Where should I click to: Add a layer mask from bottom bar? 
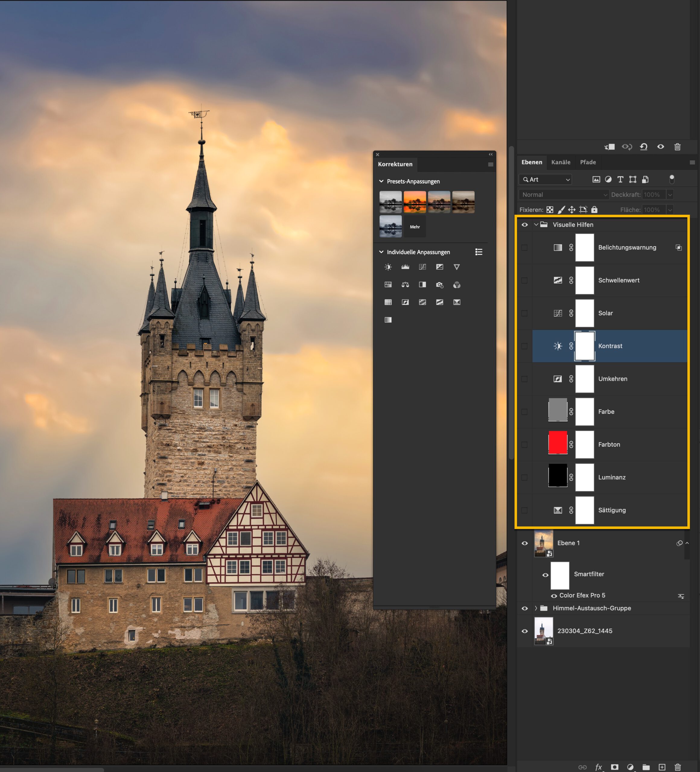click(x=615, y=767)
